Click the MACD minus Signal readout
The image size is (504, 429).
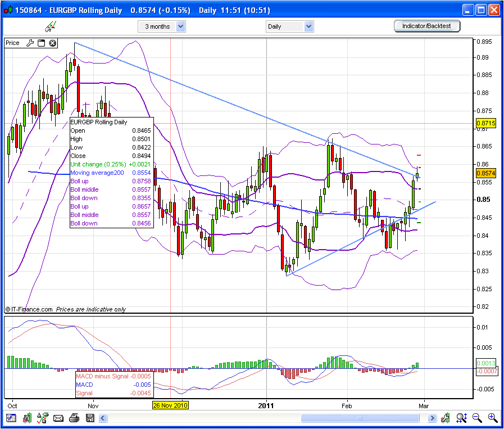pos(113,376)
